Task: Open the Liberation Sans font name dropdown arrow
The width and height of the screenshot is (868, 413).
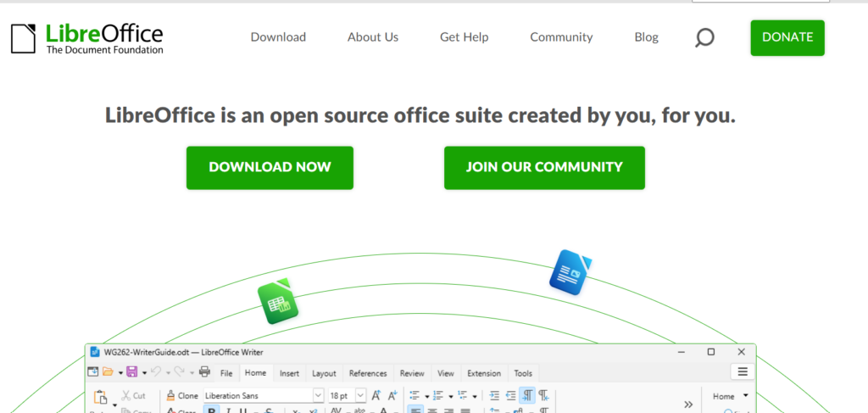Action: pos(319,396)
